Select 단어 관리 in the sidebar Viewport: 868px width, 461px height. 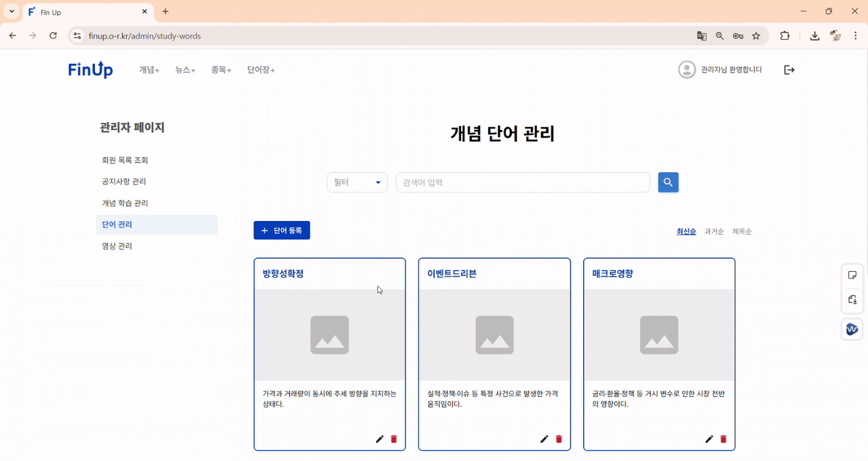pyautogui.click(x=116, y=224)
